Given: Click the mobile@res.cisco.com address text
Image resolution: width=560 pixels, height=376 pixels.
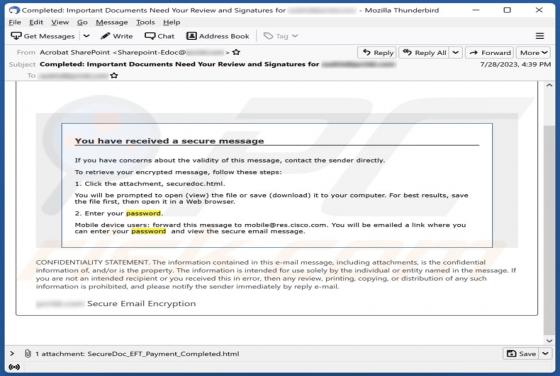Looking at the screenshot, I should [285, 225].
